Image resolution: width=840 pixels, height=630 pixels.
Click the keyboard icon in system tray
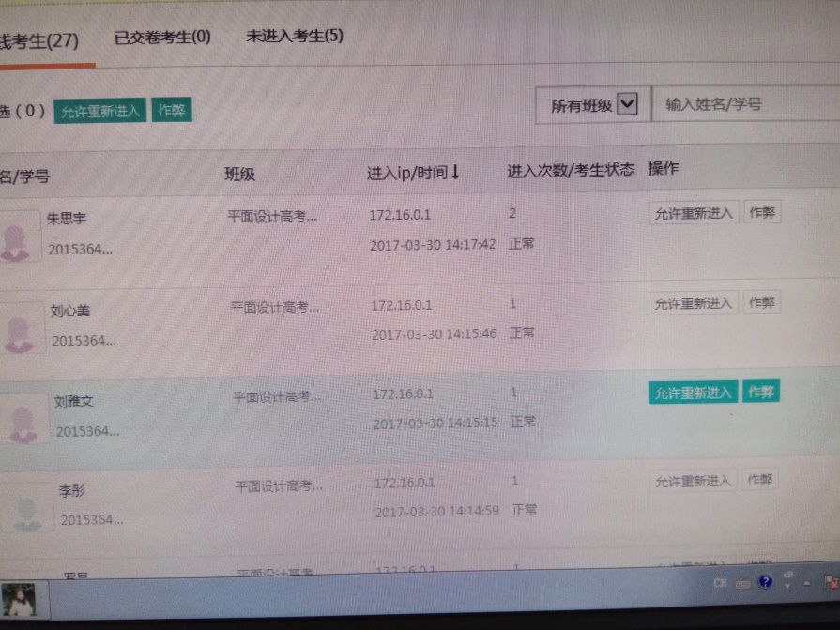(x=743, y=583)
